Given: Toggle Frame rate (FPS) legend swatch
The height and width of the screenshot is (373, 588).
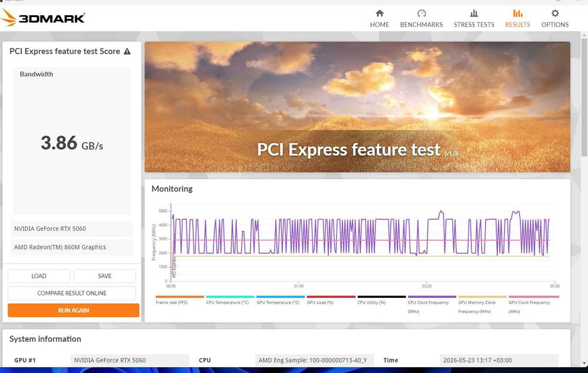Looking at the screenshot, I should (x=179, y=297).
